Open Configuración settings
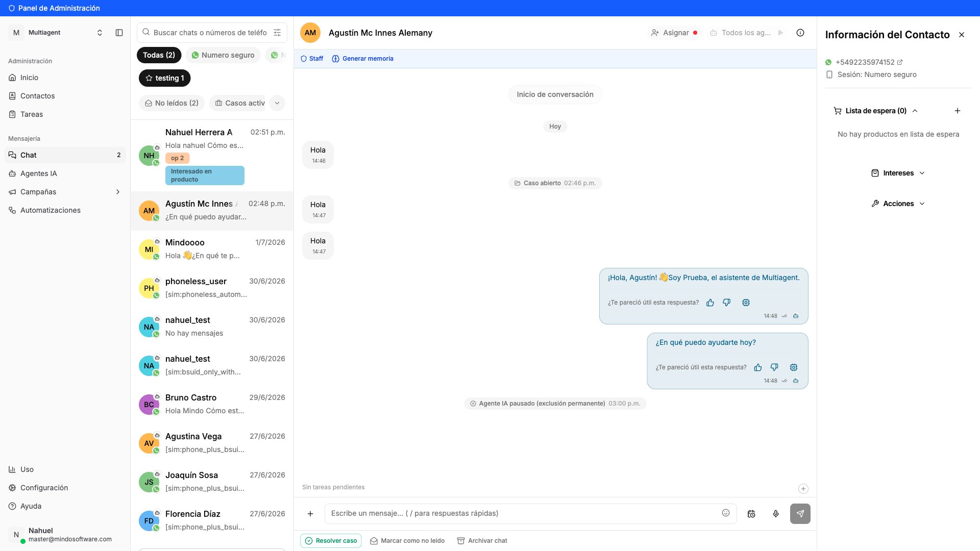This screenshot has height=551, width=980. coord(65,488)
